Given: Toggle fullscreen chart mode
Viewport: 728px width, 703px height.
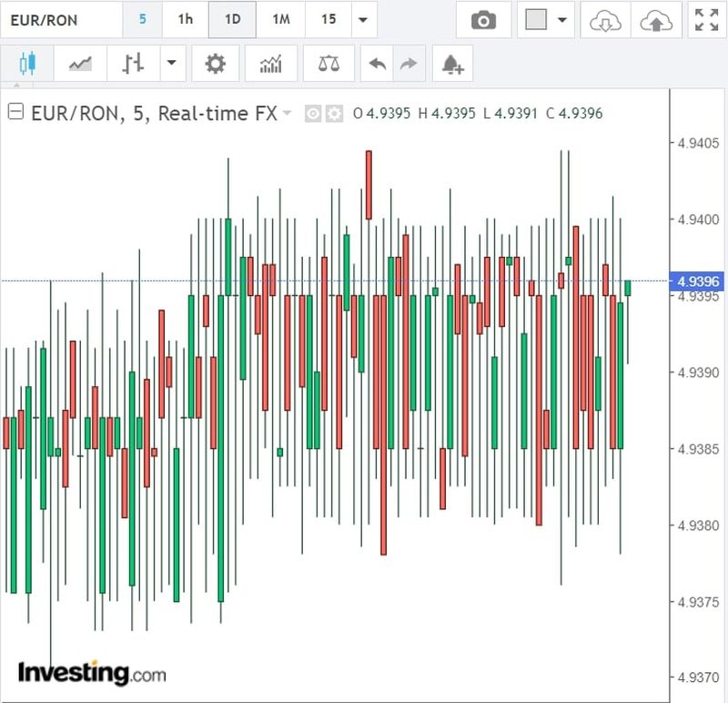Looking at the screenshot, I should [705, 20].
